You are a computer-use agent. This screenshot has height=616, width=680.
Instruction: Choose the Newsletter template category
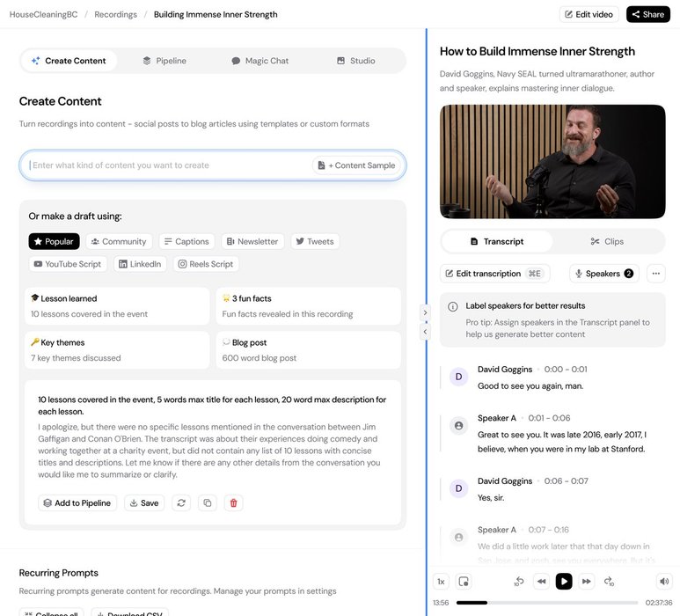click(x=252, y=242)
